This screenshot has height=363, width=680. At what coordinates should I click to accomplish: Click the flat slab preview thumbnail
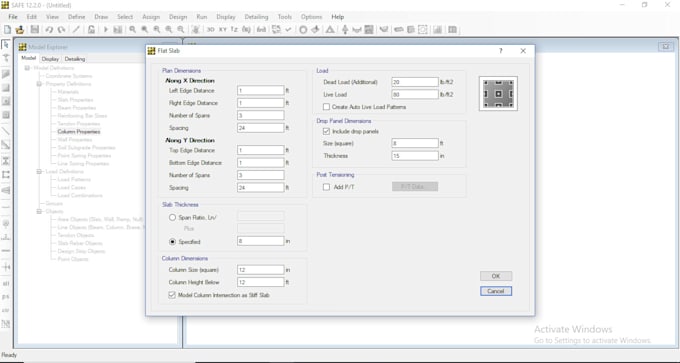click(498, 94)
